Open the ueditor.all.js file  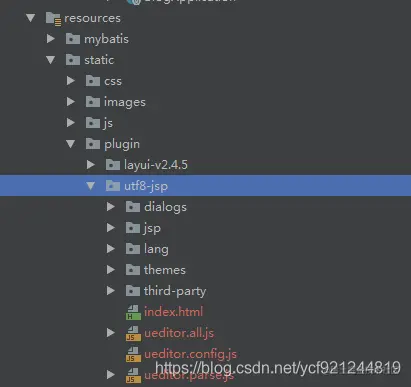click(179, 333)
